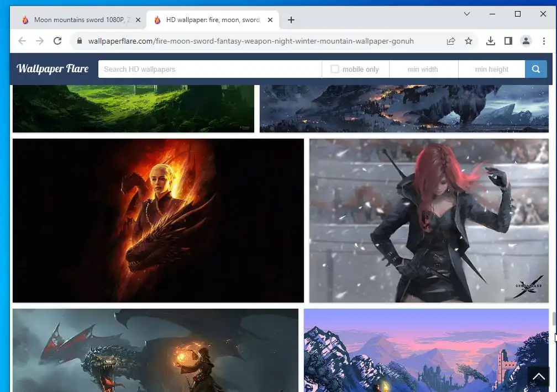Open the pixel-art pink mountain wallpaper

(426, 350)
